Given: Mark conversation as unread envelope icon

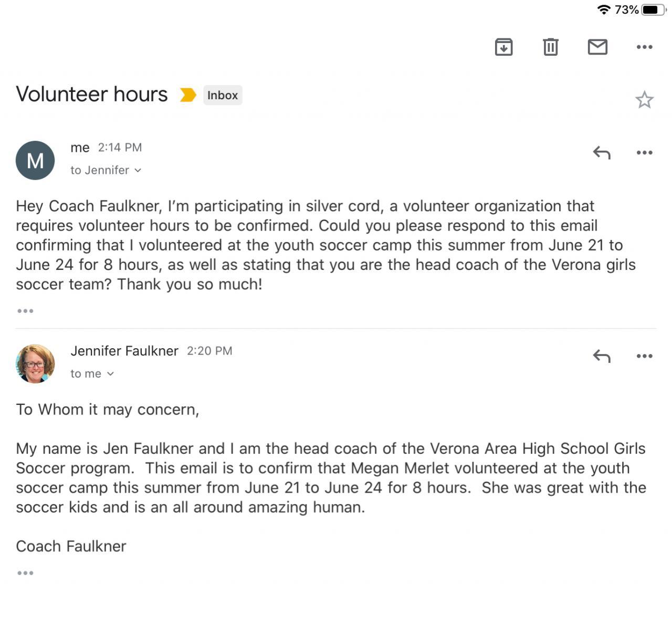Looking at the screenshot, I should click(597, 47).
